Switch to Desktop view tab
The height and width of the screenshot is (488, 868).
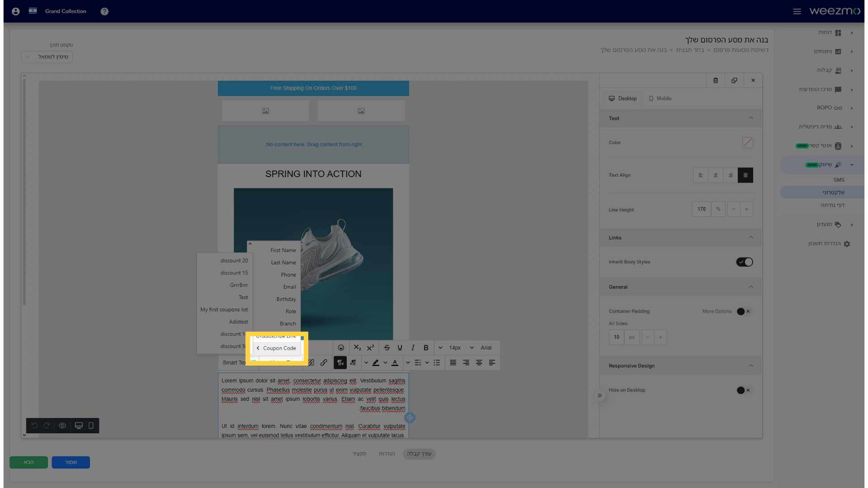(x=623, y=99)
